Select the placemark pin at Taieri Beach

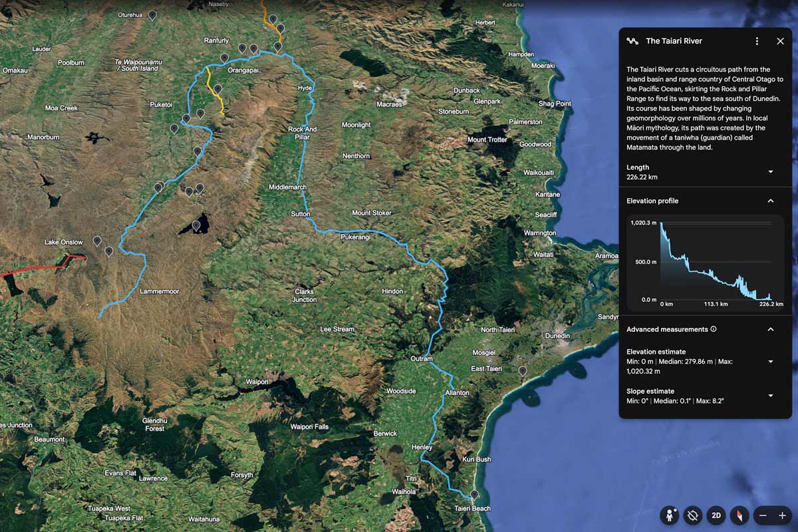coord(474,495)
